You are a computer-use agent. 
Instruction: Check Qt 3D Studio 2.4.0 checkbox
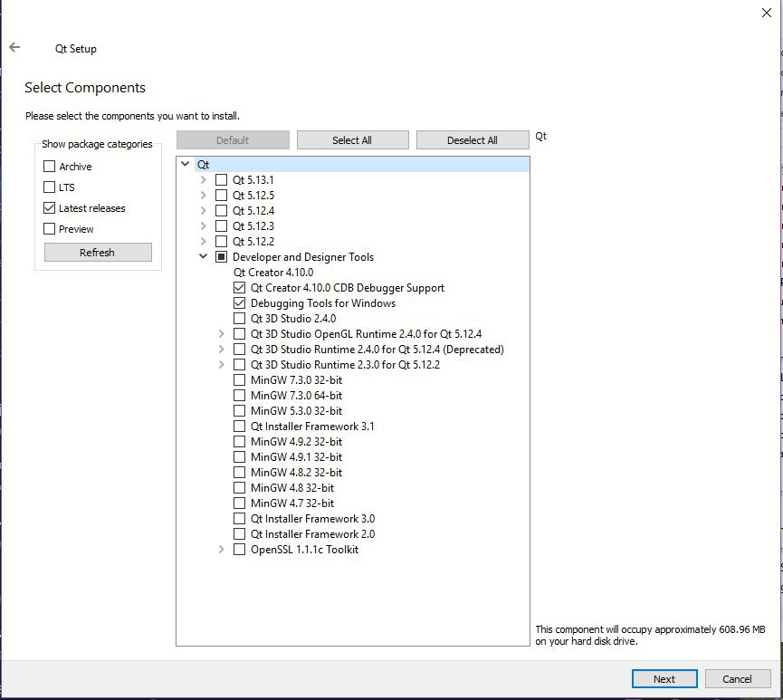pyautogui.click(x=239, y=318)
